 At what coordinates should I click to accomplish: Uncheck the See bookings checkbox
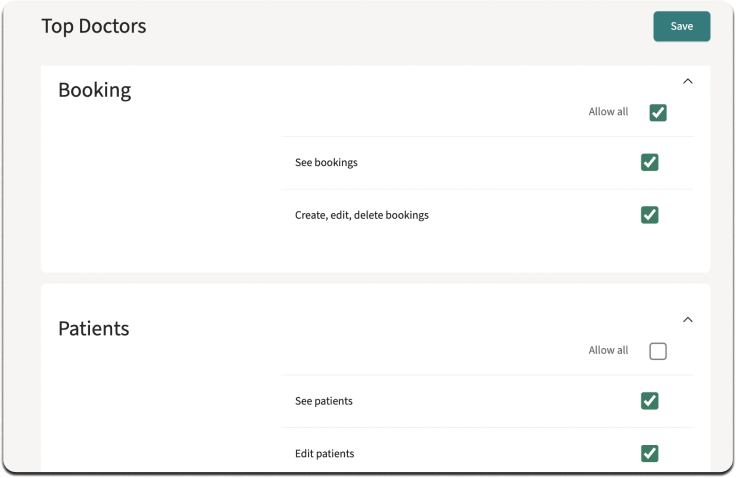point(649,162)
